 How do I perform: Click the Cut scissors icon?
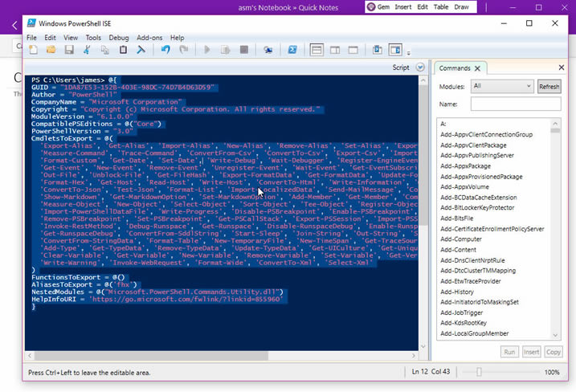coord(87,50)
